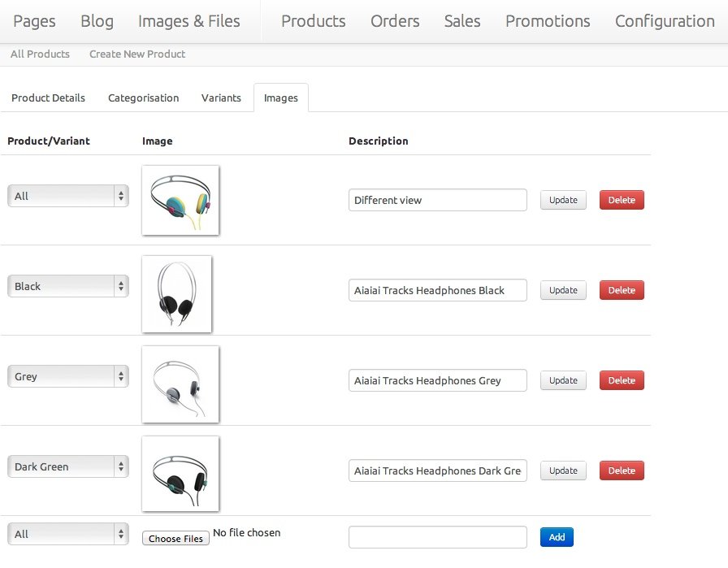Click the Choose Files button

pos(175,538)
